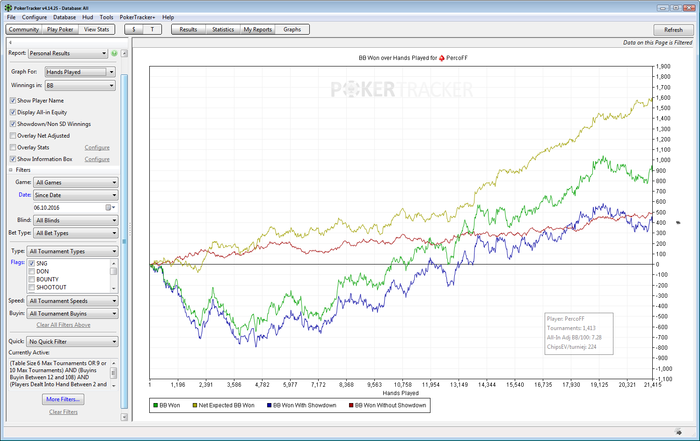Click the Flags list scroll-down arrow
Screen dimensions: 700x441
tap(113, 288)
